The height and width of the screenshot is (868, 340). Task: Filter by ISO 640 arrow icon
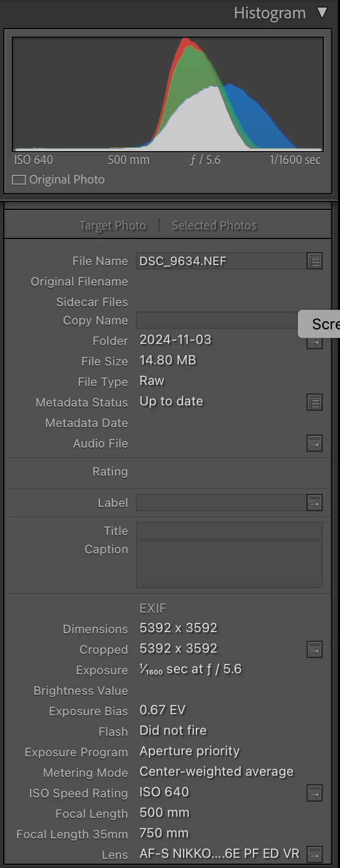(315, 793)
